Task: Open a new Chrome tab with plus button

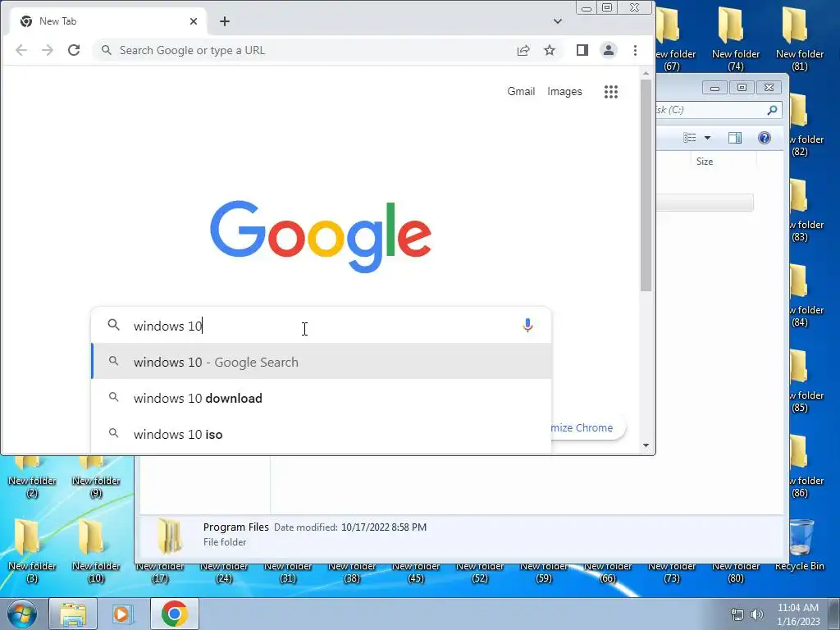Action: click(x=225, y=21)
